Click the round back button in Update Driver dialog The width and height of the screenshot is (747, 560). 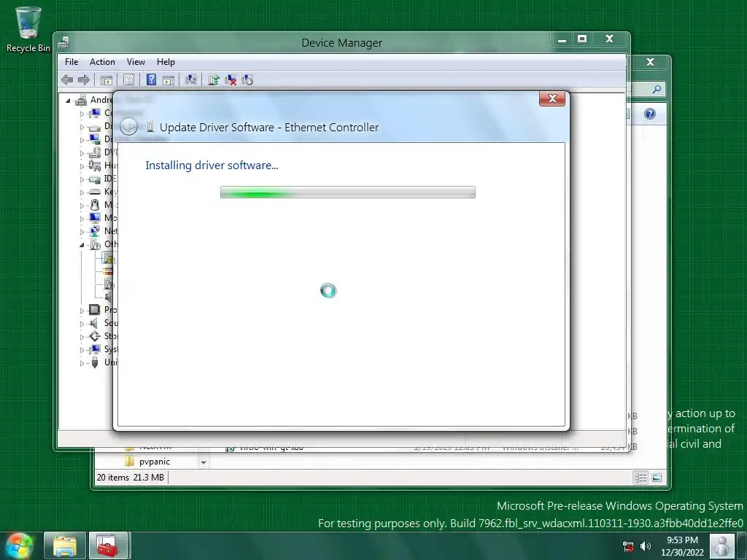pos(128,127)
